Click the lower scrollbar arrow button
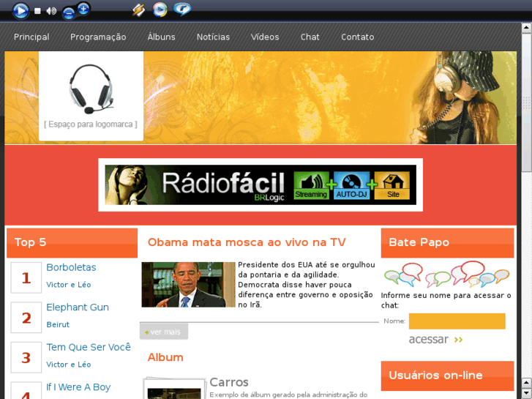 tap(526, 394)
